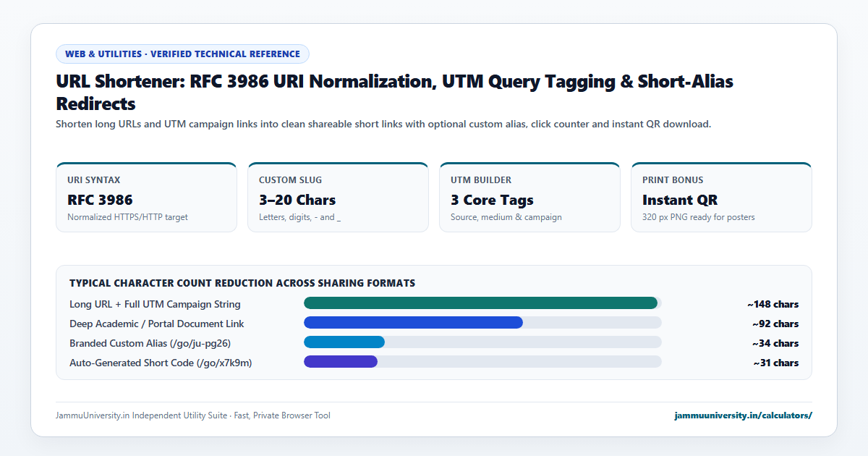Click the '~31 chars' value
This screenshot has width=868, height=456.
[x=776, y=363]
